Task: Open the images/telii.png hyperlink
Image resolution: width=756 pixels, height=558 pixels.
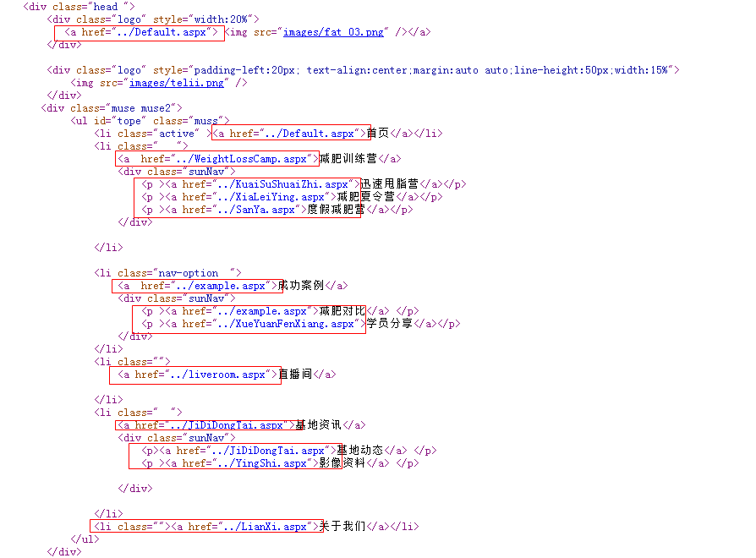Action: (x=177, y=83)
